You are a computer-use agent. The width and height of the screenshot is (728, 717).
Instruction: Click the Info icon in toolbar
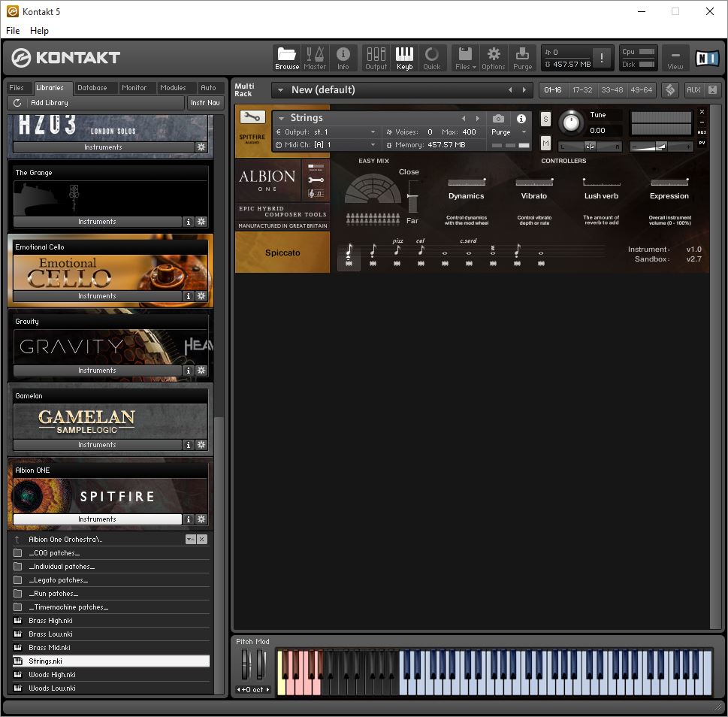click(343, 58)
